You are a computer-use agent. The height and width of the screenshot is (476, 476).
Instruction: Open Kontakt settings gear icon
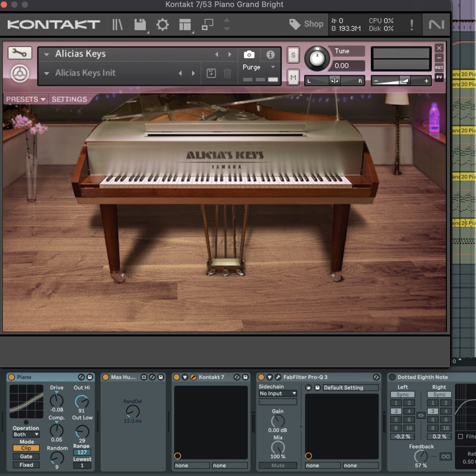(162, 25)
